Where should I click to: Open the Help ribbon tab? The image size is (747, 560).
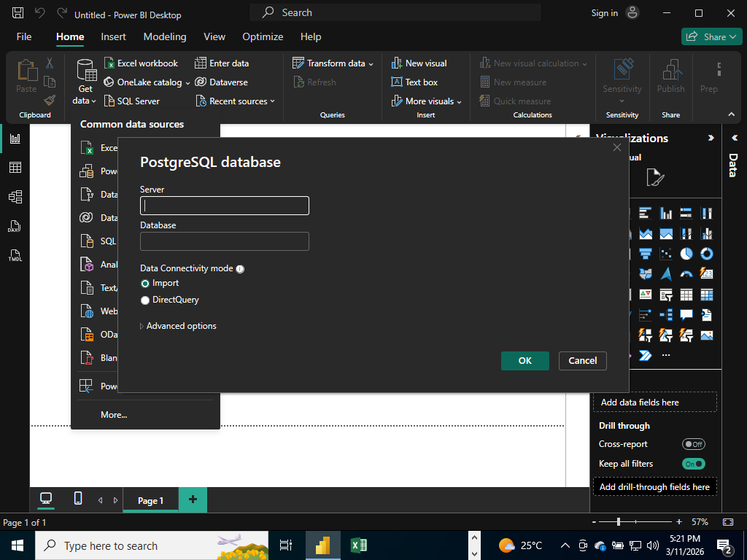pyautogui.click(x=311, y=36)
